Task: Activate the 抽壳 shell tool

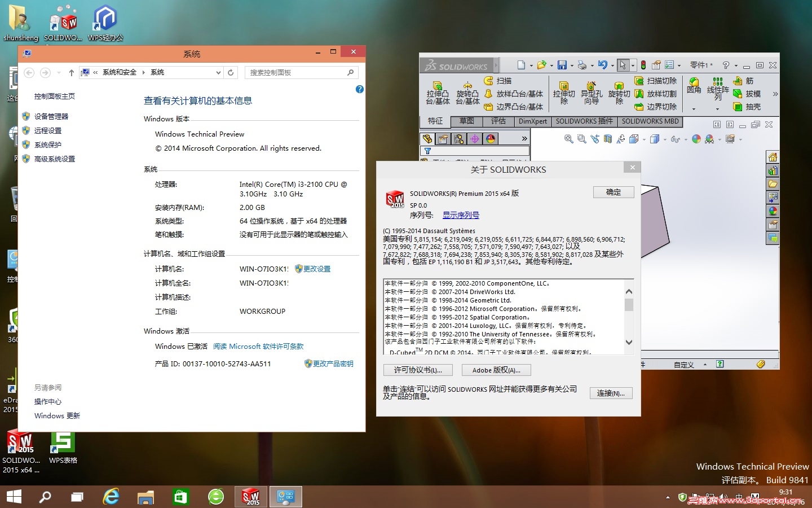Action: (x=747, y=107)
